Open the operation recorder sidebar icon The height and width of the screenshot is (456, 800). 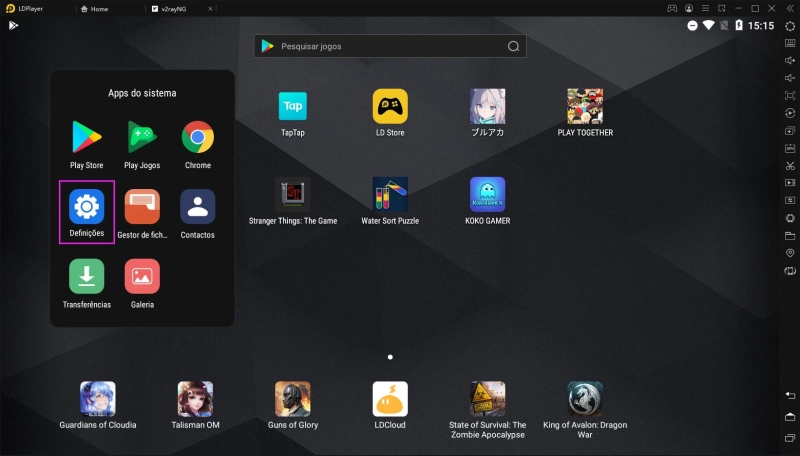[x=790, y=113]
